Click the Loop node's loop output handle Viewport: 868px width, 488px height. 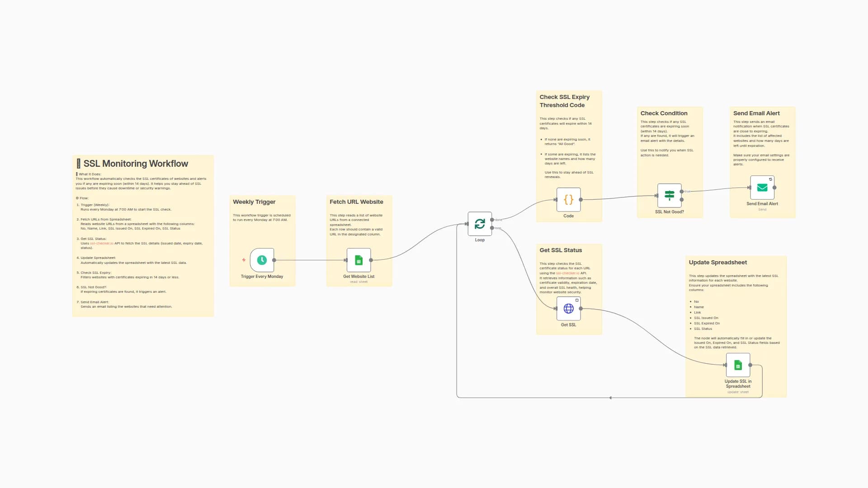492,228
